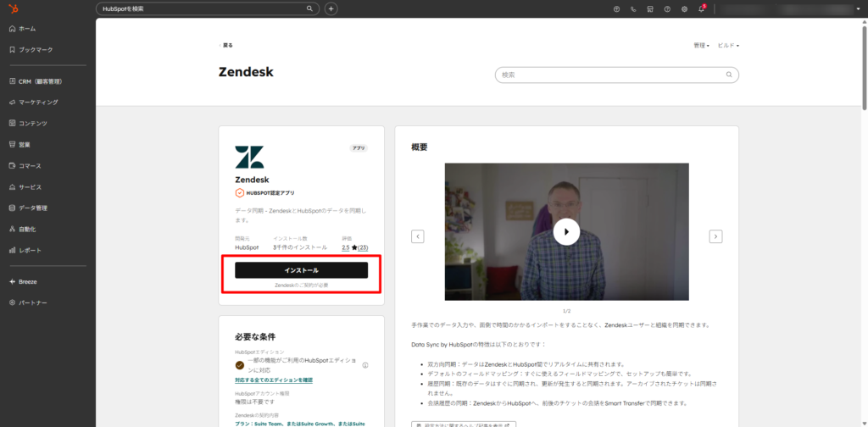The image size is (868, 427).
Task: Click the create new plus button
Action: pyautogui.click(x=331, y=8)
